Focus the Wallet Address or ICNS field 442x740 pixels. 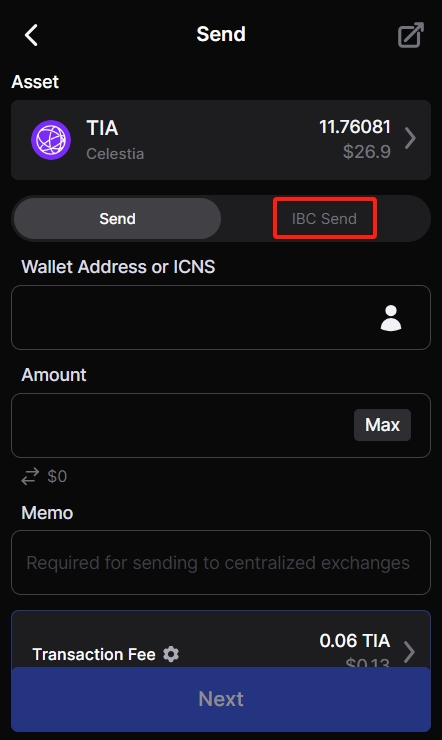coord(221,318)
